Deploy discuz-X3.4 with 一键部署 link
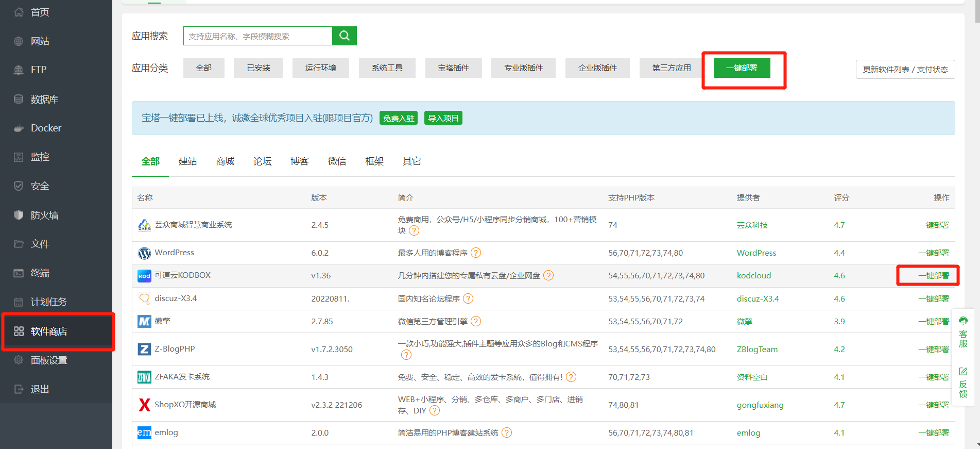The image size is (980, 449). click(x=933, y=299)
